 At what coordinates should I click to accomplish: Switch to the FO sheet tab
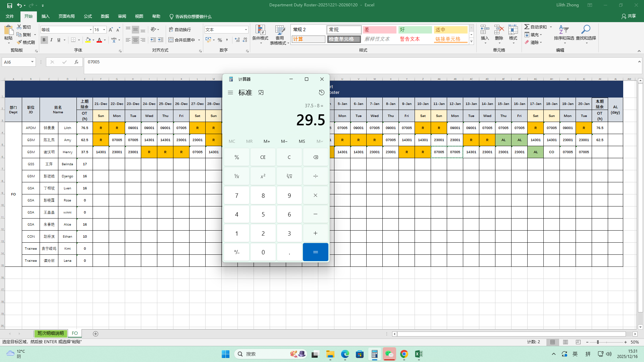click(75, 334)
